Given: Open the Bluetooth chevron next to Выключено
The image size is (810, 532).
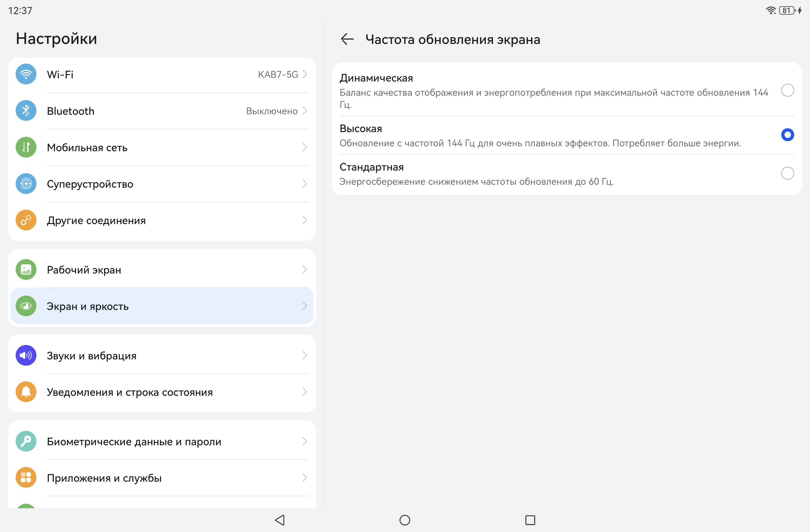Looking at the screenshot, I should pyautogui.click(x=305, y=110).
